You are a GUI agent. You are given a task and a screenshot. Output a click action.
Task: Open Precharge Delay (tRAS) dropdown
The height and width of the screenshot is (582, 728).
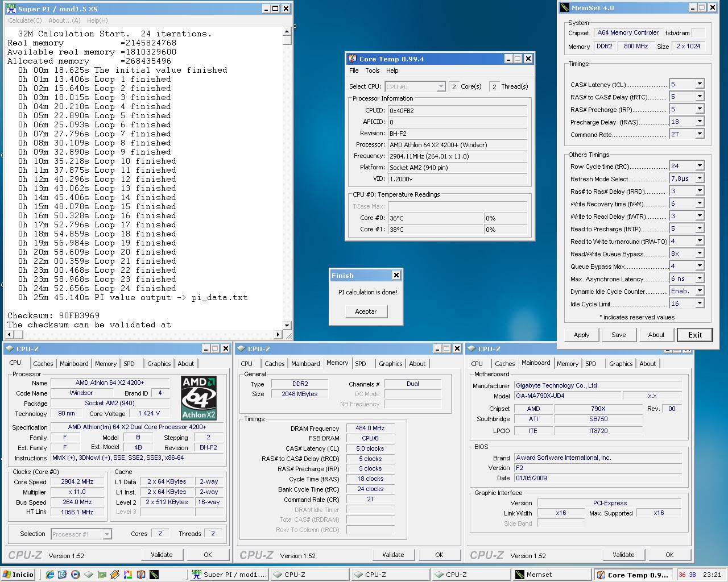tap(700, 122)
